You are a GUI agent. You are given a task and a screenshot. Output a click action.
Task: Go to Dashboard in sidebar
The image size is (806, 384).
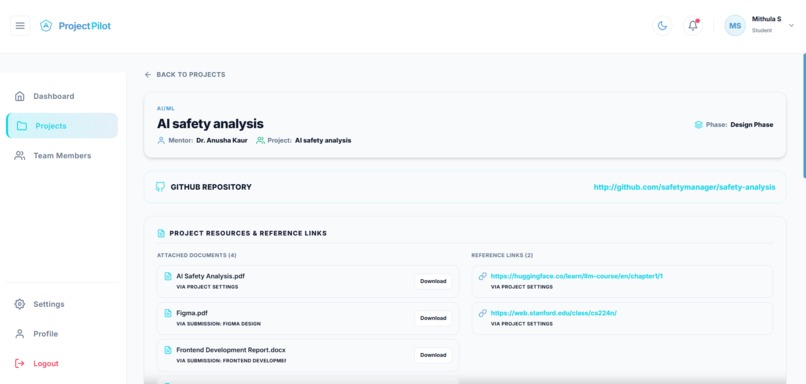point(62,96)
